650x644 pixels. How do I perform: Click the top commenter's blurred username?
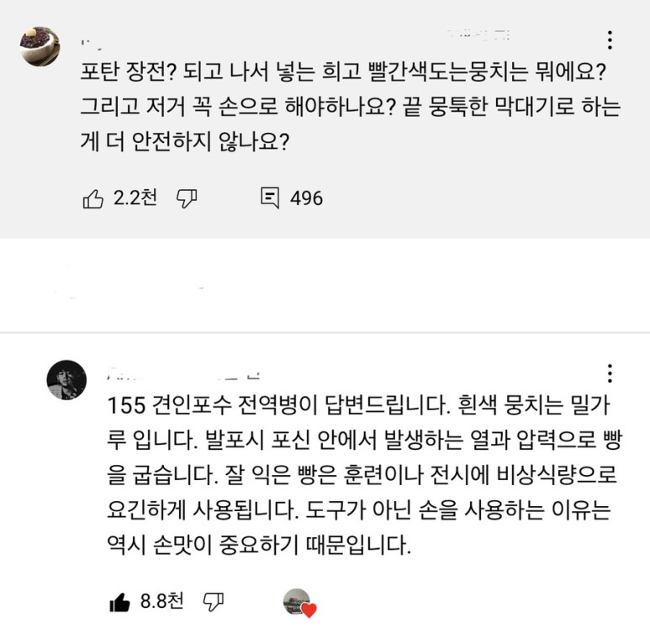[x=94, y=40]
